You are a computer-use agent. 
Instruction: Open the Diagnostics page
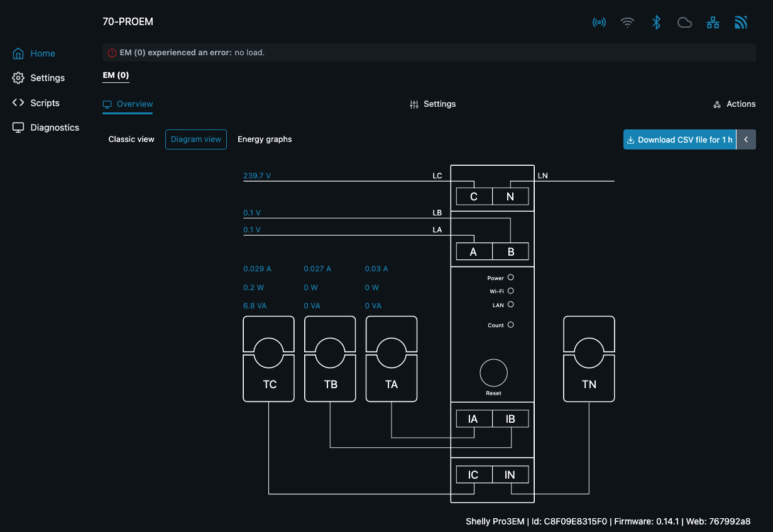pos(55,128)
